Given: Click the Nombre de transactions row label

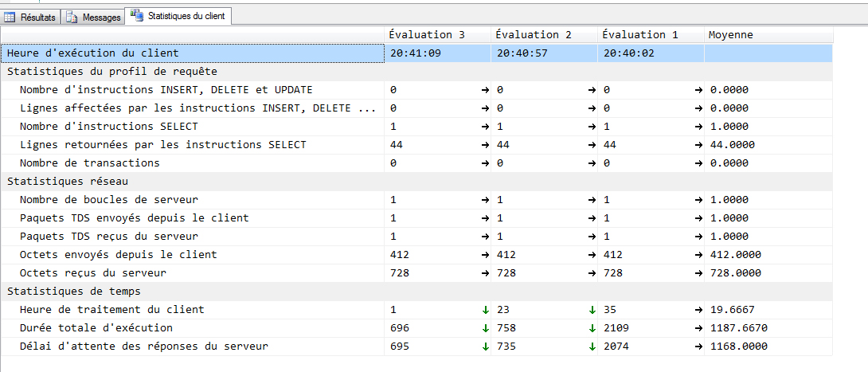Looking at the screenshot, I should pos(89,163).
